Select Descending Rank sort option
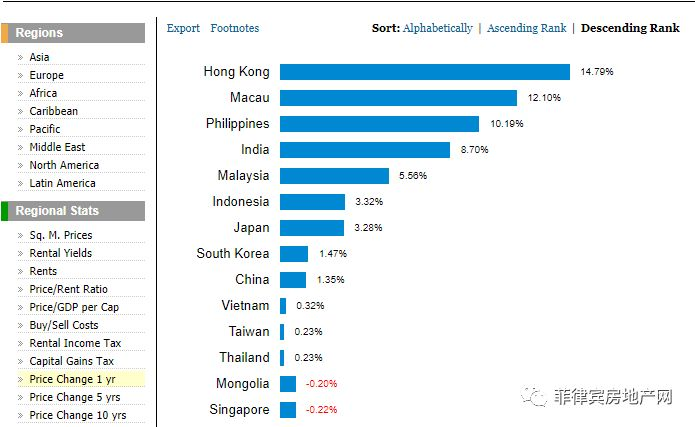Viewport: 695px width, 427px height. click(x=629, y=28)
